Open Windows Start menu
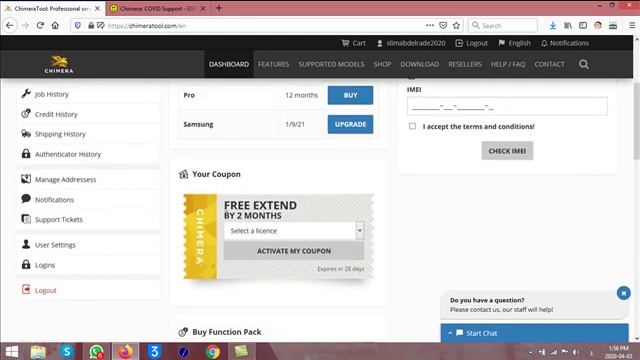Viewport: 640px width, 360px height. tap(11, 351)
